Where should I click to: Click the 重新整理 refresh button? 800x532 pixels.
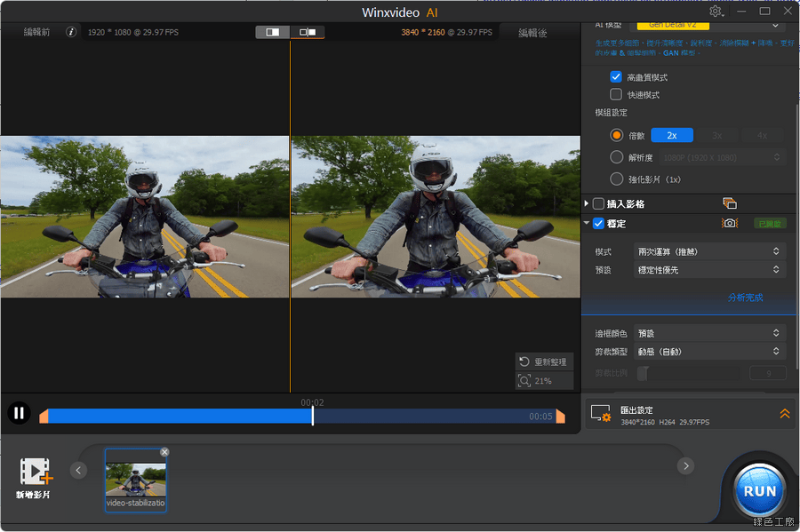(544, 361)
